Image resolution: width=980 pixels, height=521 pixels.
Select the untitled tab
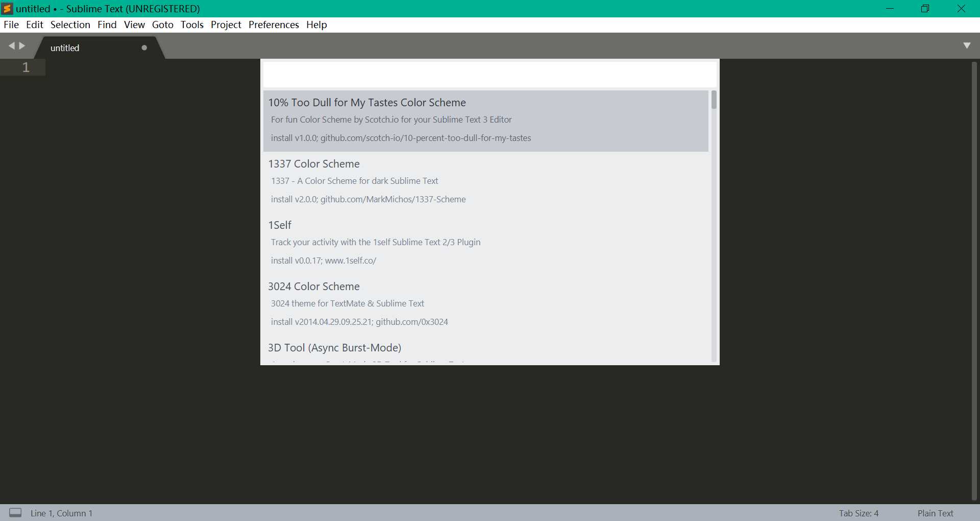click(x=99, y=48)
